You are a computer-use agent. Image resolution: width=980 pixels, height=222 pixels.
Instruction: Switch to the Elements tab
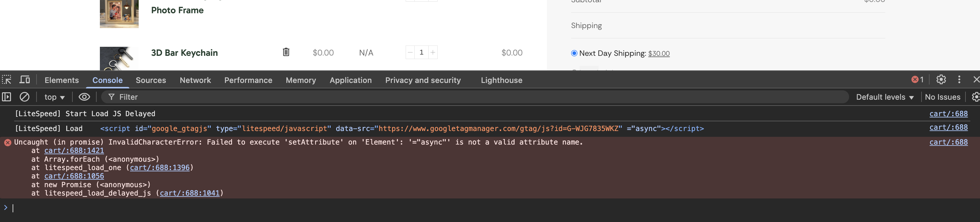click(x=62, y=80)
